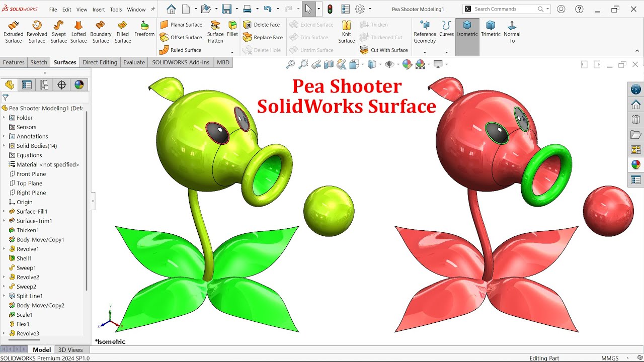The height and width of the screenshot is (362, 644).
Task: Select the Knit Surface tool
Action: (x=347, y=32)
